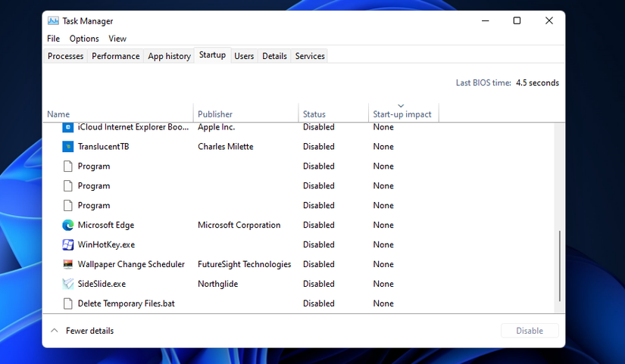The height and width of the screenshot is (364, 625).
Task: Select the Delete Temporary Files.bat file icon
Action: (68, 304)
